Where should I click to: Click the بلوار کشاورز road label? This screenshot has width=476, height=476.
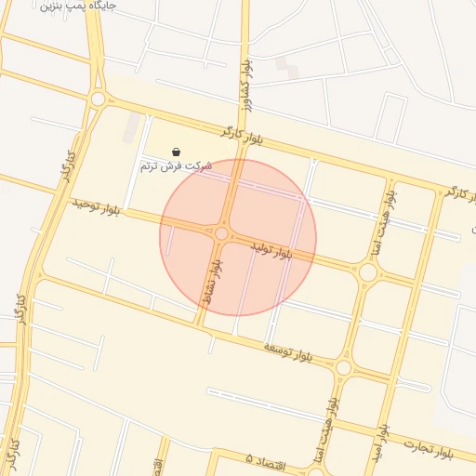coord(246,86)
